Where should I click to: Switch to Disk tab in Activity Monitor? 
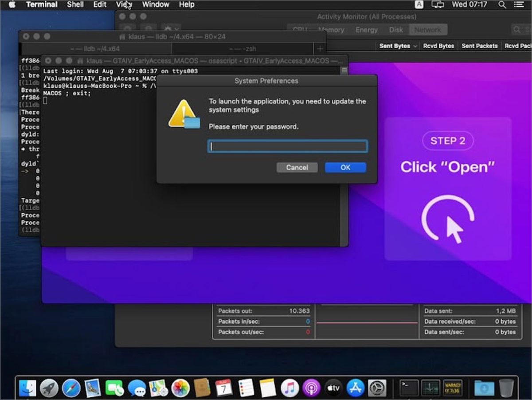click(396, 30)
